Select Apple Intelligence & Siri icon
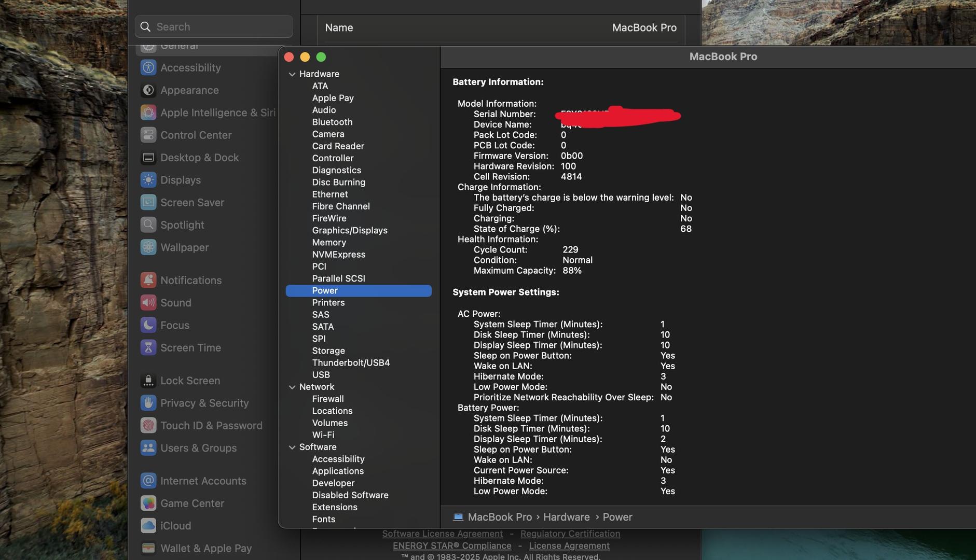976x560 pixels. (148, 113)
